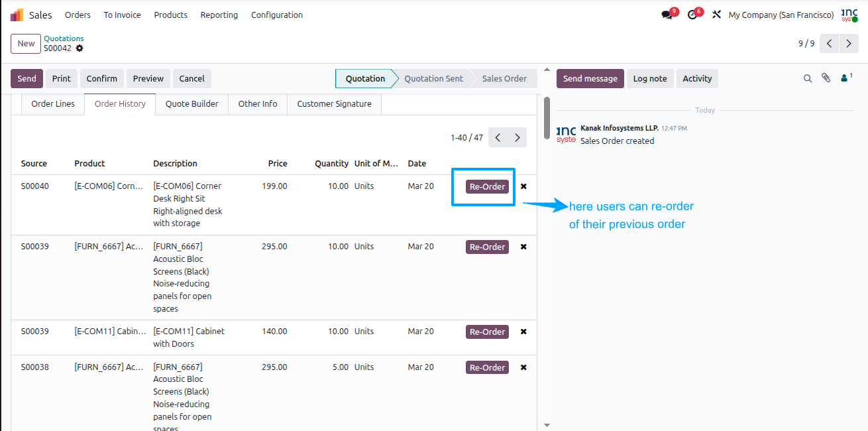Screen dimensions: 868x431
Task: Switch to the Order Lines tab
Action: [53, 104]
